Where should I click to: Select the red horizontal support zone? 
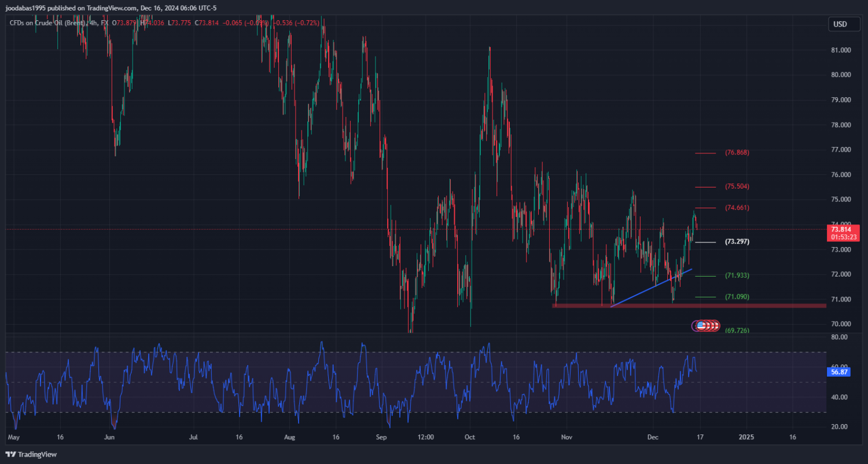[689, 305]
